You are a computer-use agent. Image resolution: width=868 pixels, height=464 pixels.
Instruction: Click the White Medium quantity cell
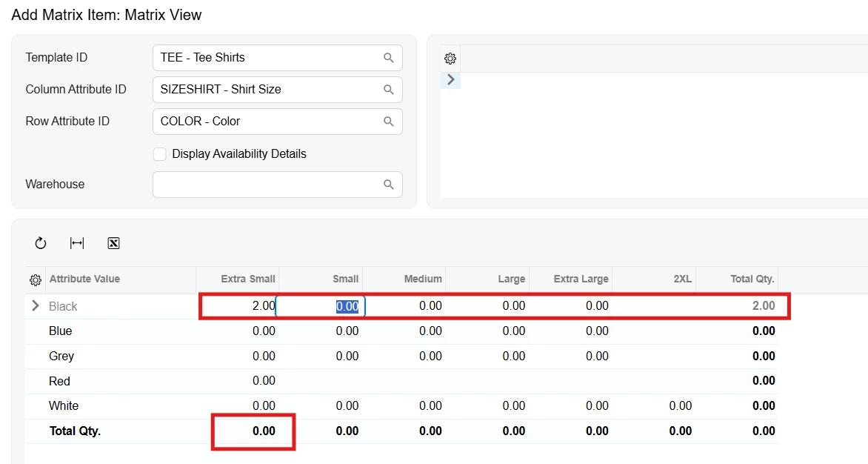point(404,406)
